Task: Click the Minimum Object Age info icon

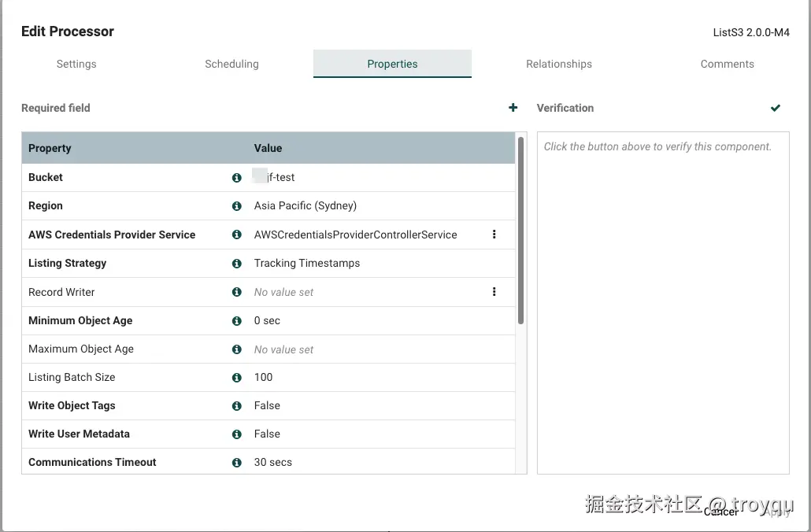Action: 236,321
